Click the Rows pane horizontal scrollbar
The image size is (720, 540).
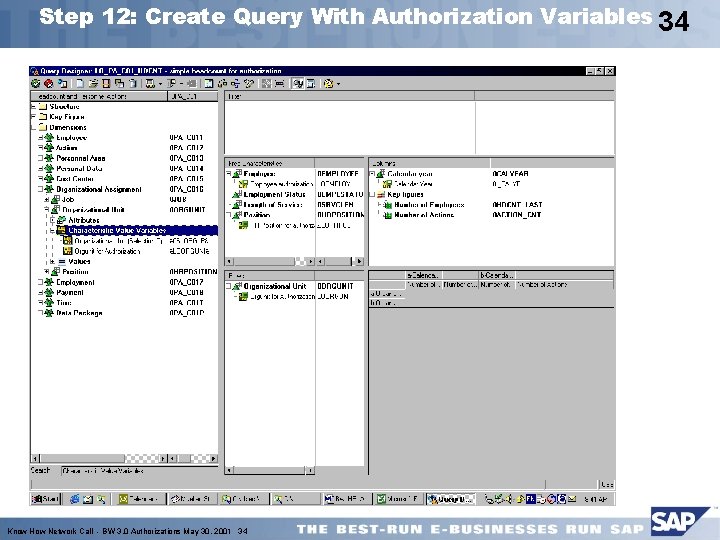pos(270,470)
